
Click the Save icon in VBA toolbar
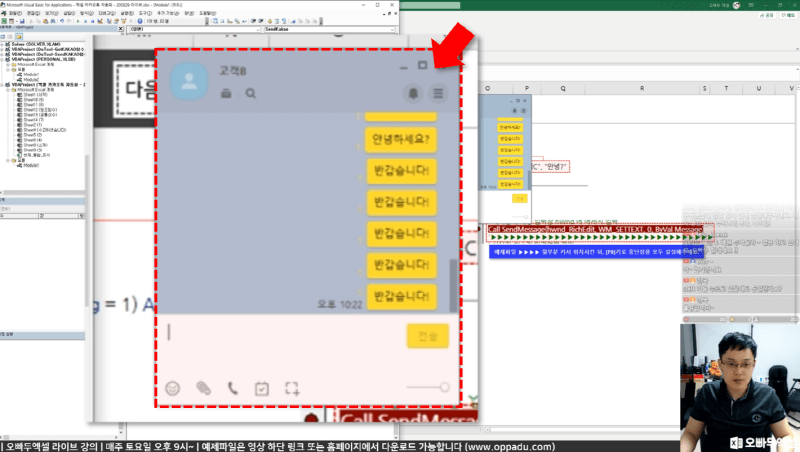click(22, 21)
